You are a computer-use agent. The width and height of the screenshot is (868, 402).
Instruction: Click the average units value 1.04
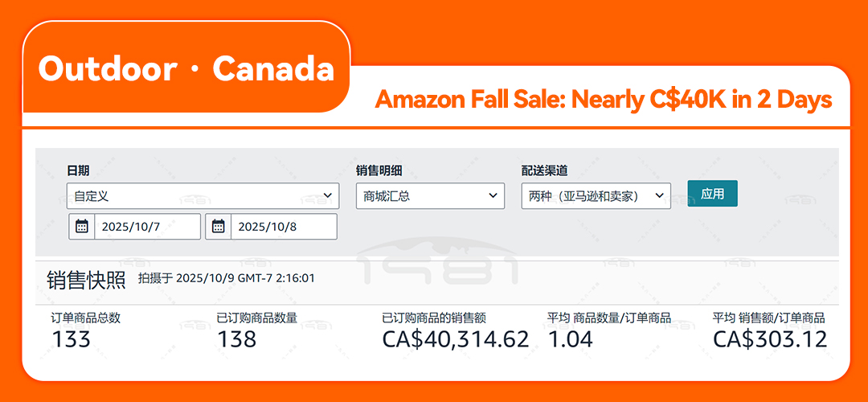pyautogui.click(x=570, y=339)
